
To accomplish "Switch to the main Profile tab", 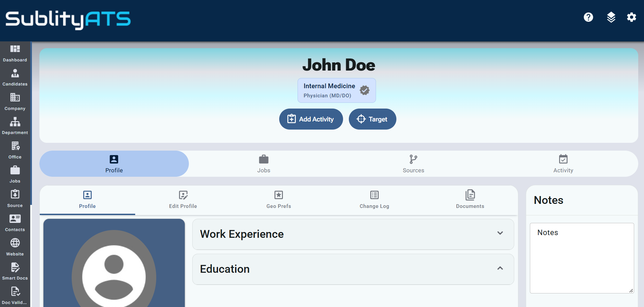I will point(114,164).
